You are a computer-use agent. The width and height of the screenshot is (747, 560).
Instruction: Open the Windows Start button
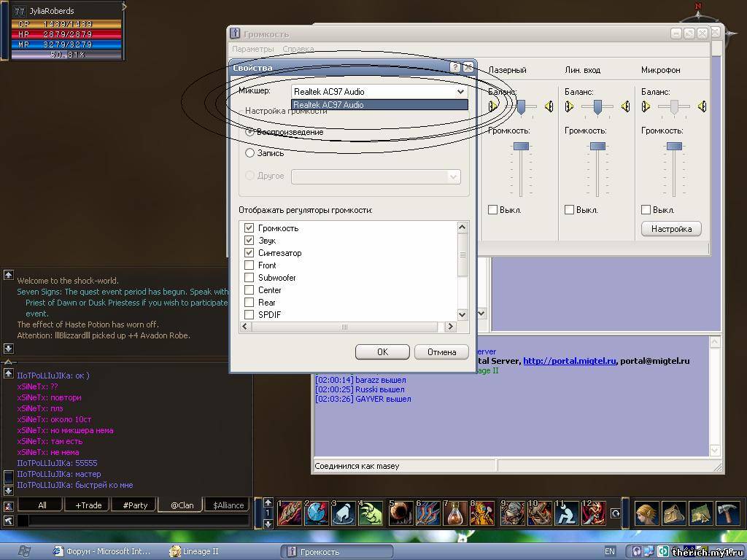click(x=24, y=551)
